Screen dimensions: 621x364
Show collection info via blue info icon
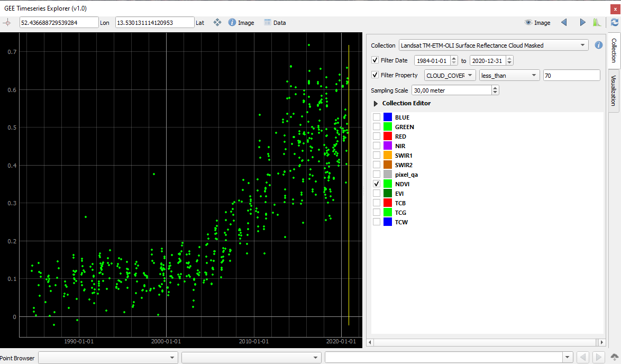tap(598, 45)
